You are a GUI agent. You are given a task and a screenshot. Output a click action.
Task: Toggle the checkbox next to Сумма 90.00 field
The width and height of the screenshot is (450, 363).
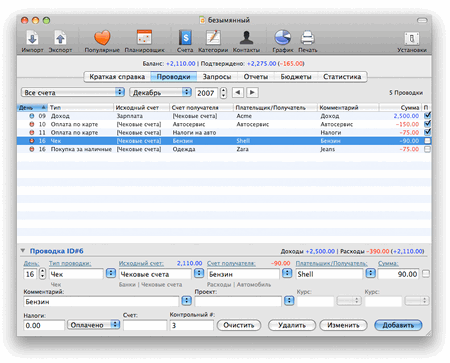426,274
